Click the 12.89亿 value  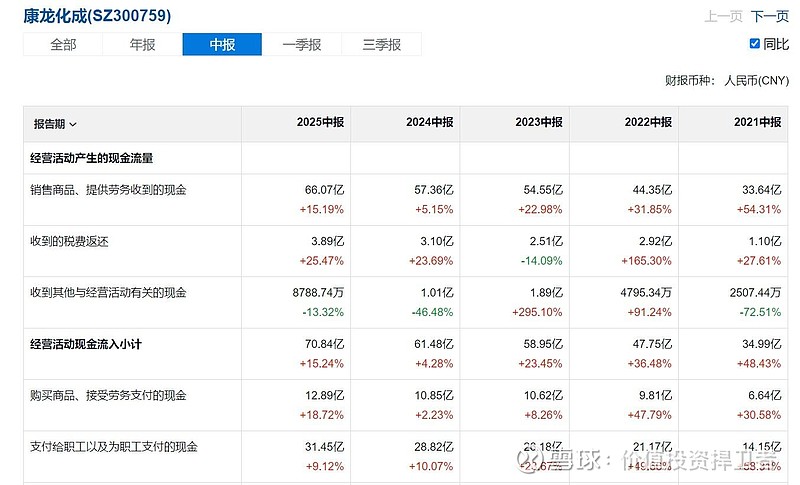point(324,395)
